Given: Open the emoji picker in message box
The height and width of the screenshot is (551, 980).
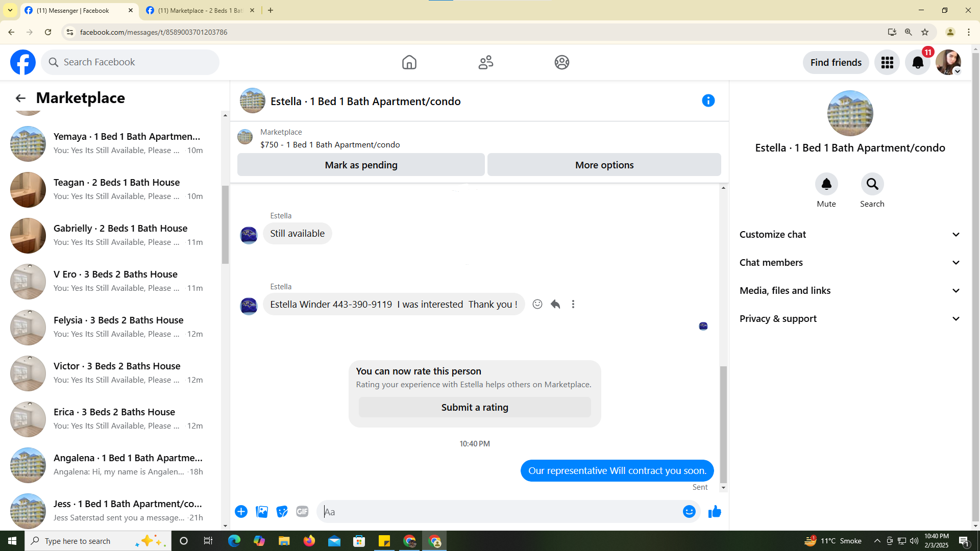Looking at the screenshot, I should coord(689,512).
